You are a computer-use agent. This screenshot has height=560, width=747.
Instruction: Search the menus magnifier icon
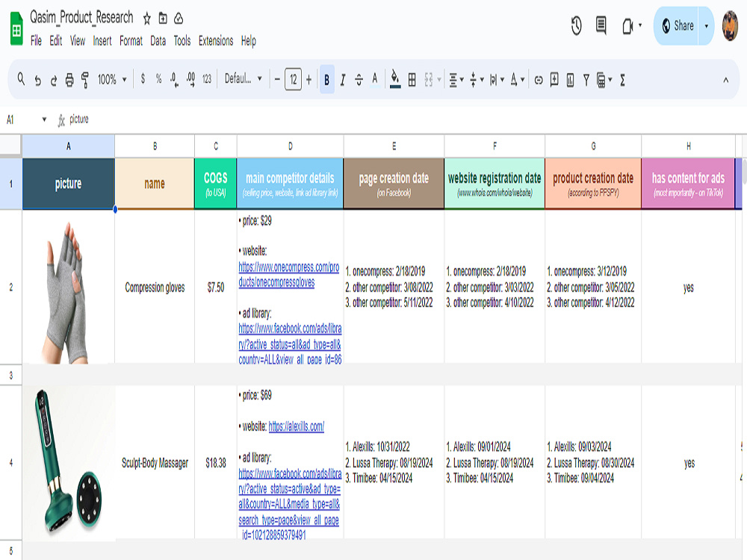point(21,79)
